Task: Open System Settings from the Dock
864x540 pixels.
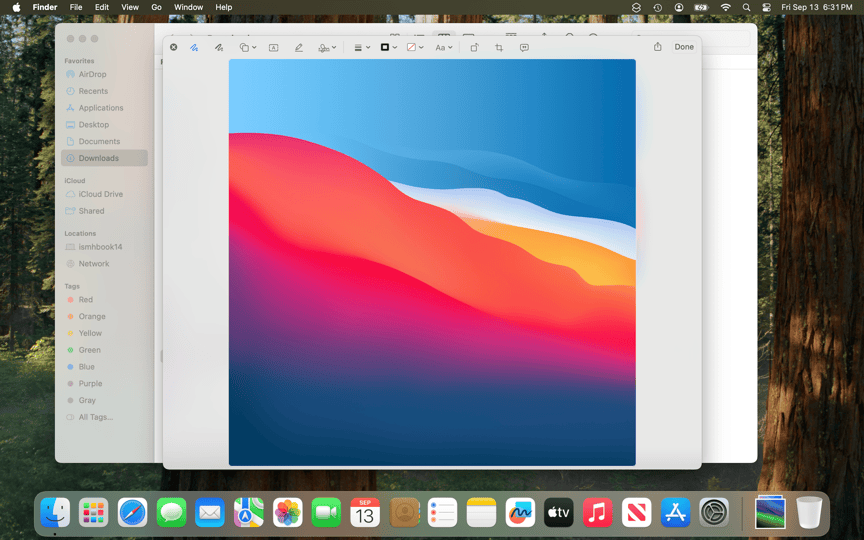Action: pos(714,512)
